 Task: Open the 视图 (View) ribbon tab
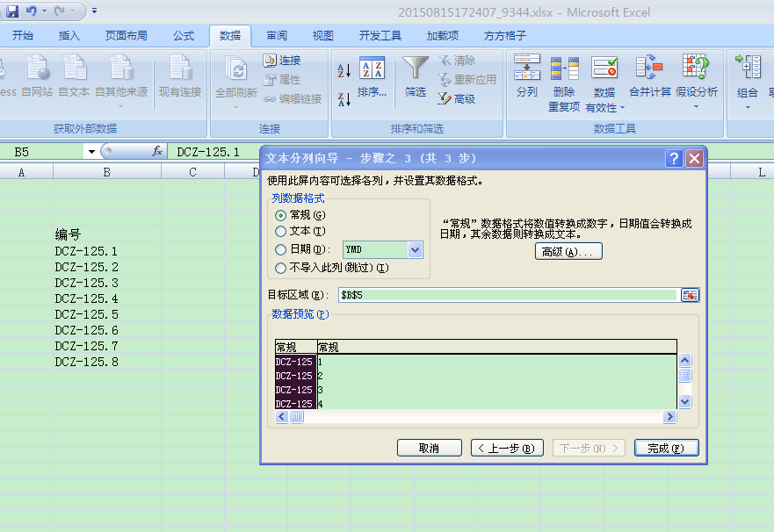tap(323, 36)
